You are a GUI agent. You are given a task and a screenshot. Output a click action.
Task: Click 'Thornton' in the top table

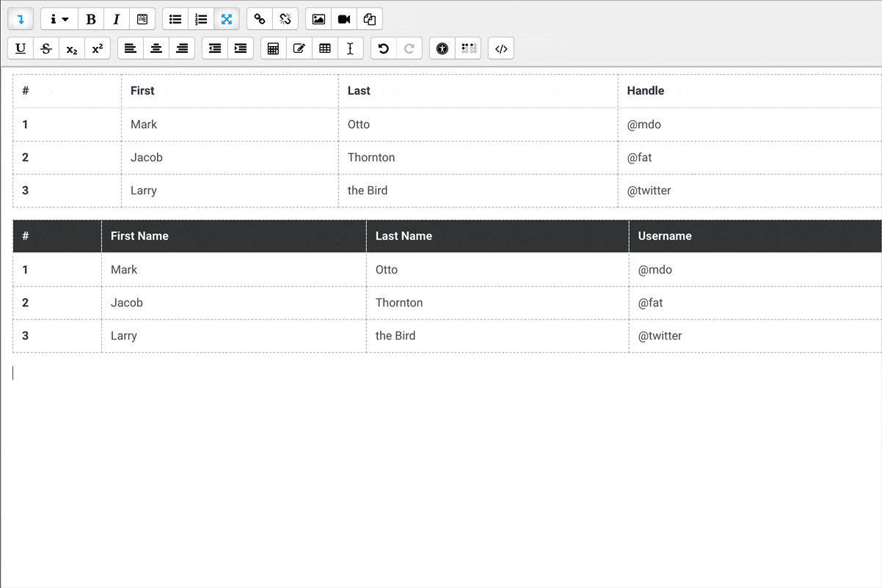[x=371, y=158]
